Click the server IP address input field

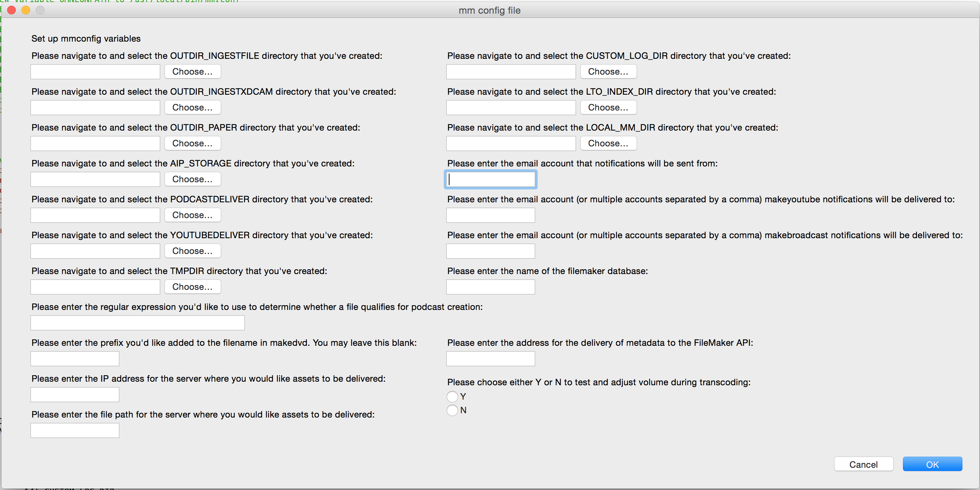[x=75, y=395]
